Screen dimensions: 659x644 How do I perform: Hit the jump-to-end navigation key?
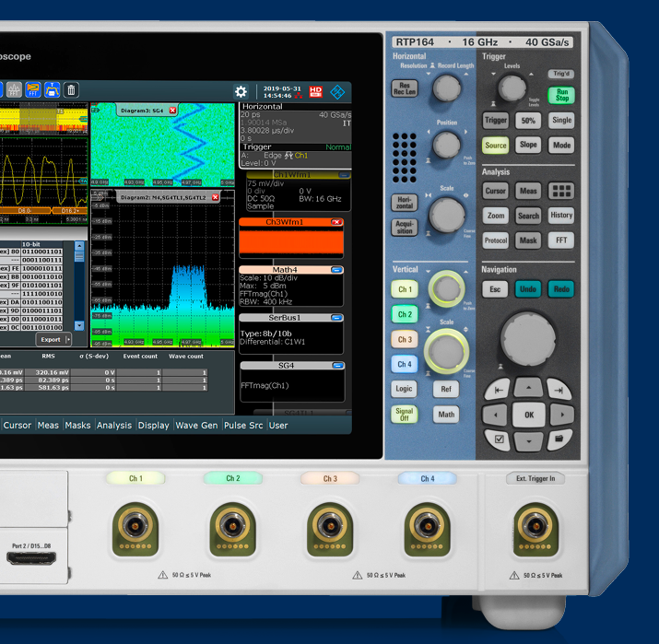[x=559, y=390]
